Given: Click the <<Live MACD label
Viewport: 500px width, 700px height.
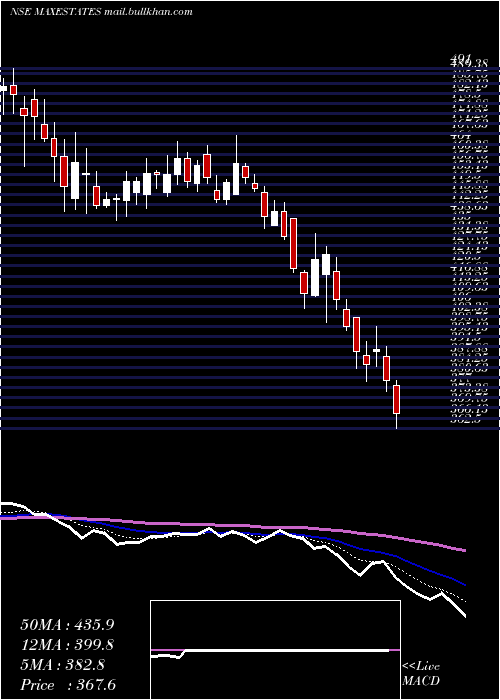Looking at the screenshot, I should point(421,674).
